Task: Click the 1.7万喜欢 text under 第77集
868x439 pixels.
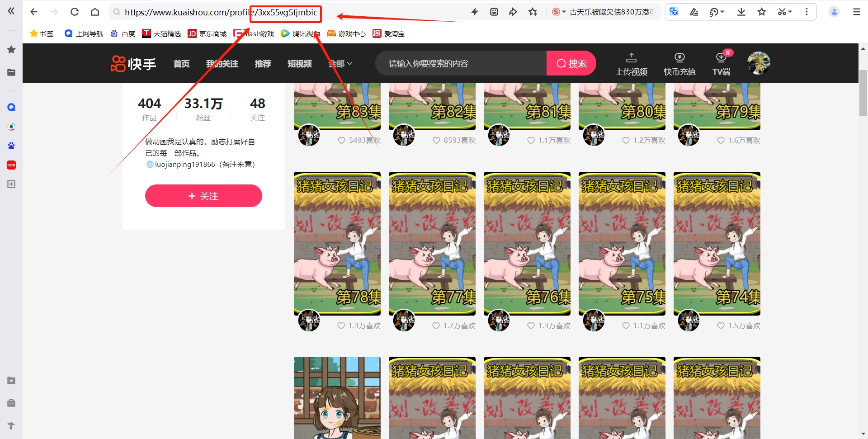Action: tap(459, 326)
